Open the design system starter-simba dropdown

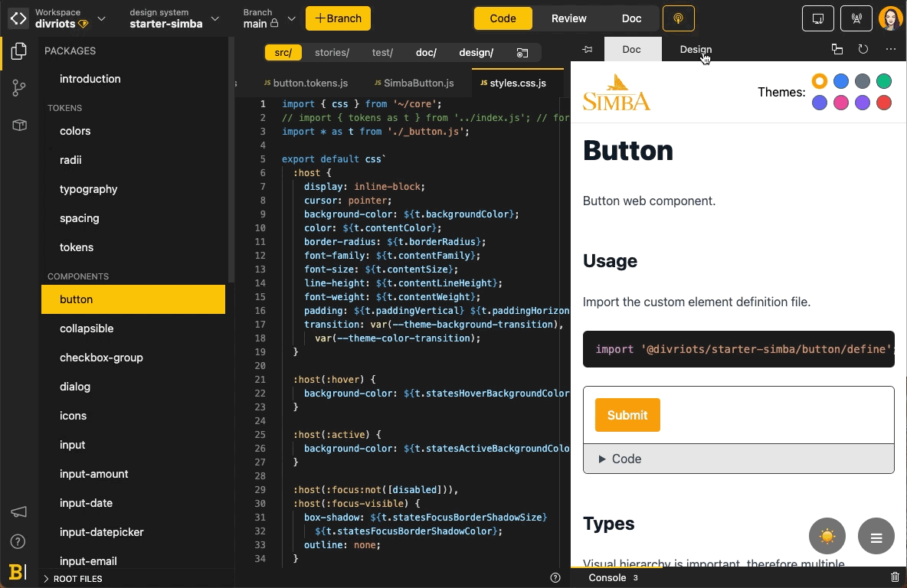175,18
